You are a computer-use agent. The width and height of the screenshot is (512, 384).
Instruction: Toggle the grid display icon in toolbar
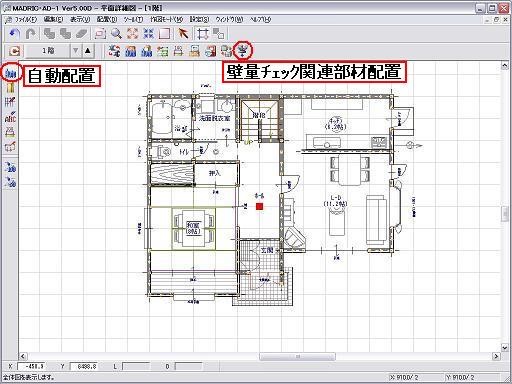click(203, 34)
